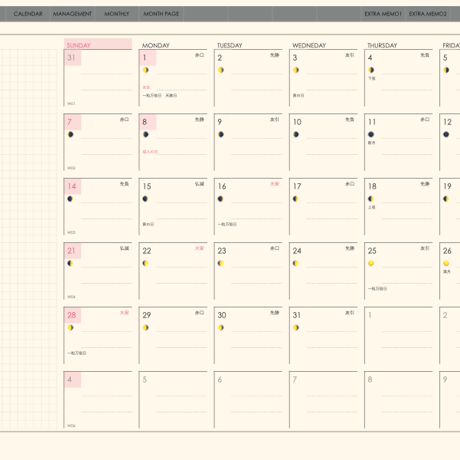
Task: Click the moon icon on Sunday the 21st
Action: tap(70, 263)
